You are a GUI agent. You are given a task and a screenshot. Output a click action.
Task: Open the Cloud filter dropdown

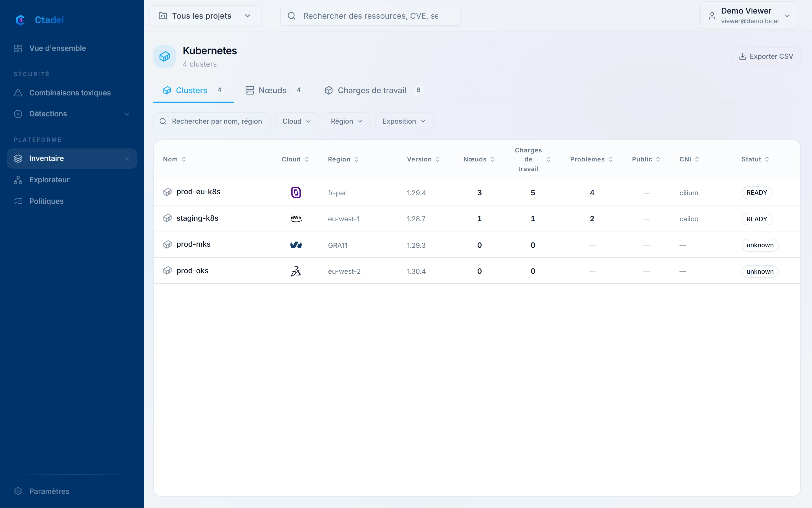click(x=297, y=121)
